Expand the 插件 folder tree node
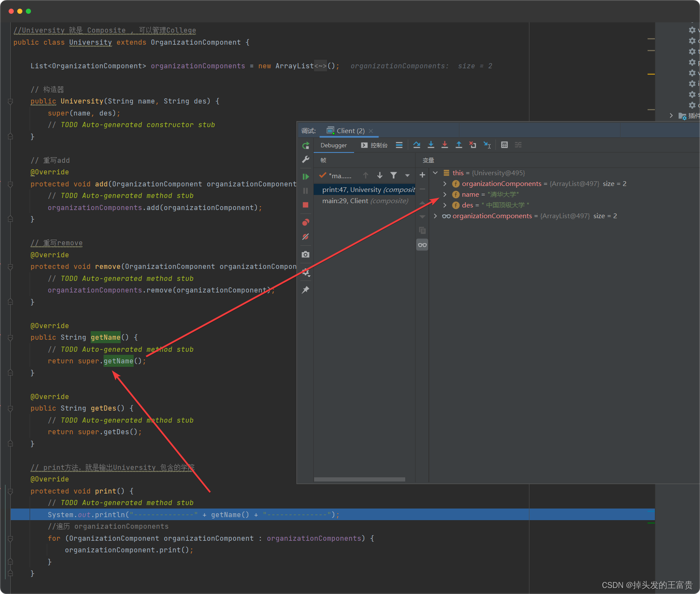The width and height of the screenshot is (700, 594). coord(671,116)
